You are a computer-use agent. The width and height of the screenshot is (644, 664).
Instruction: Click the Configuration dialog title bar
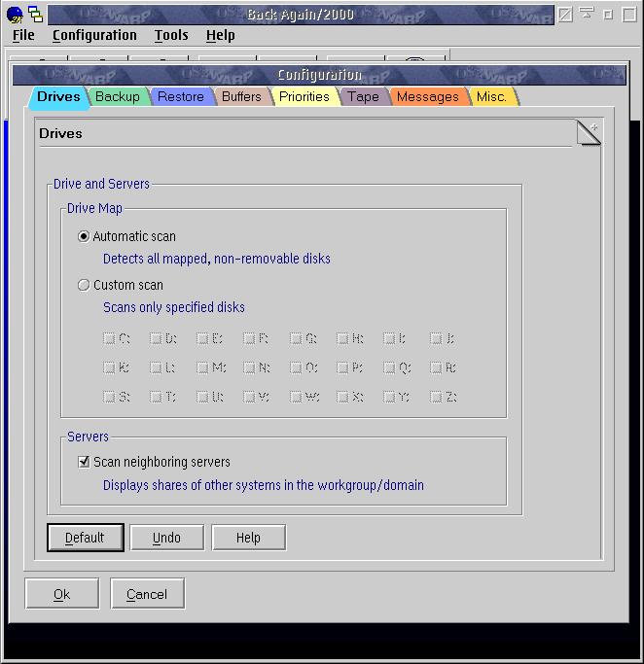pyautogui.click(x=319, y=75)
